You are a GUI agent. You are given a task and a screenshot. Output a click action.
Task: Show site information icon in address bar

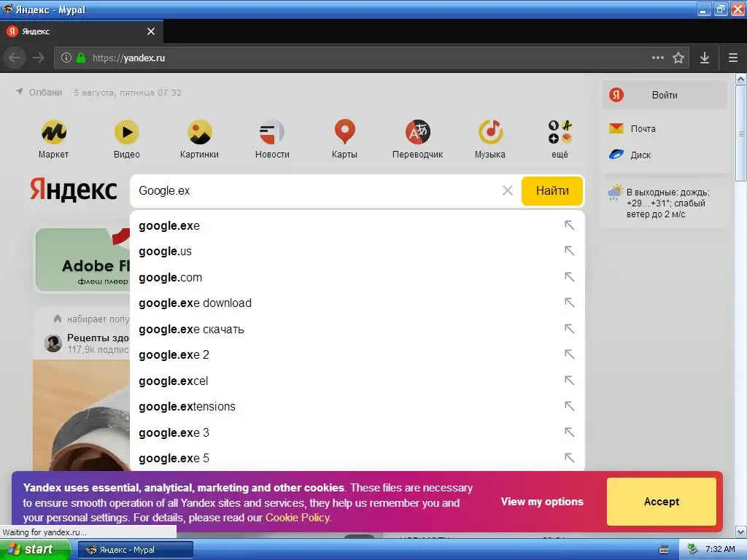[66, 58]
